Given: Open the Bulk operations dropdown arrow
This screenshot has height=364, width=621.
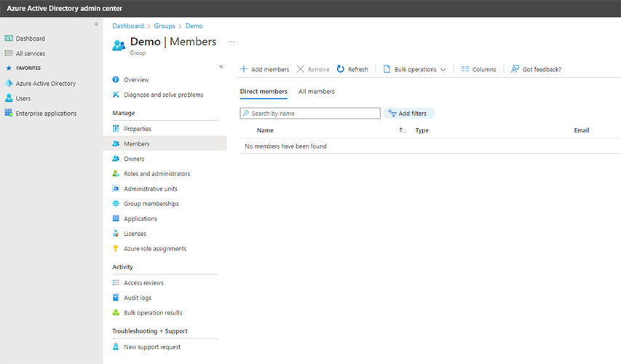Looking at the screenshot, I should point(443,69).
